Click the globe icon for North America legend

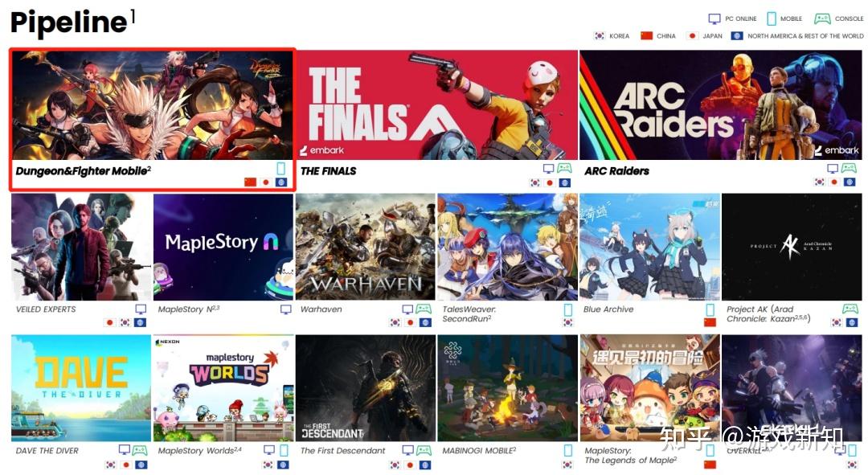[737, 35]
